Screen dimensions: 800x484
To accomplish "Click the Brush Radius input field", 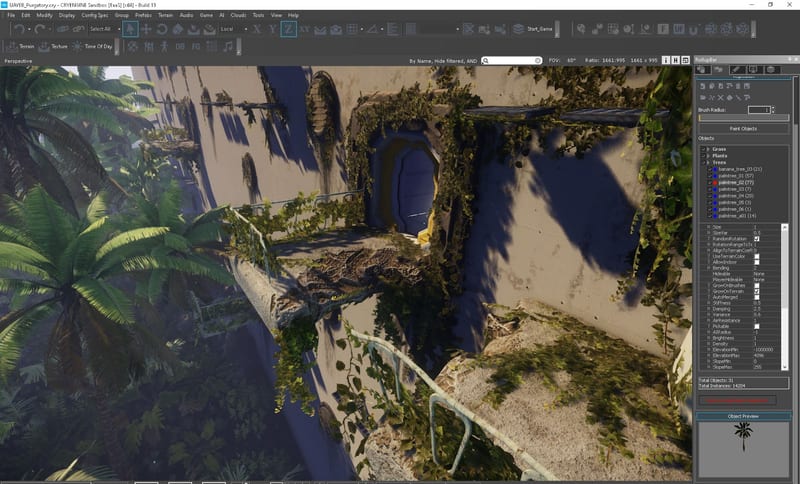I will 759,110.
